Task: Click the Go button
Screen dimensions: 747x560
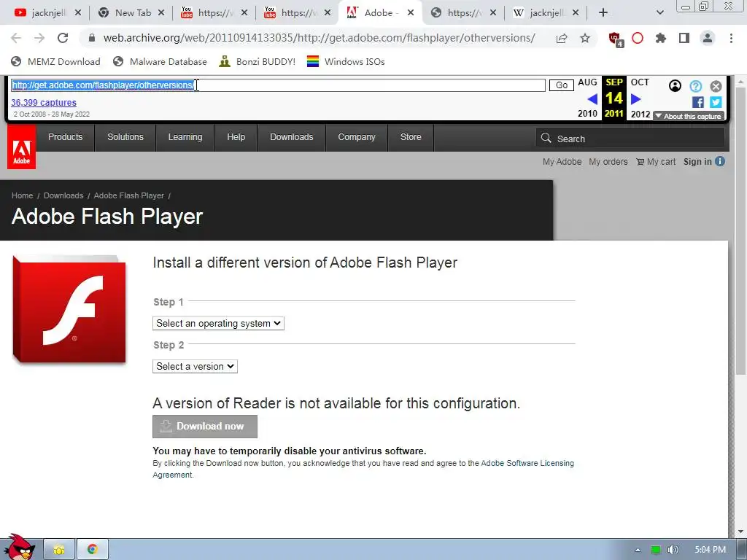Action: pos(562,85)
